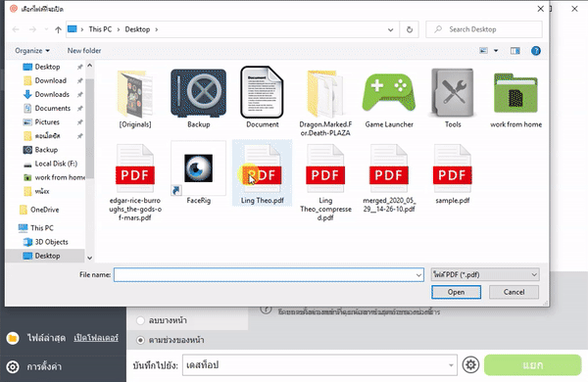The image size is (588, 382).
Task: Select Pictures in navigation pane
Action: tap(47, 122)
